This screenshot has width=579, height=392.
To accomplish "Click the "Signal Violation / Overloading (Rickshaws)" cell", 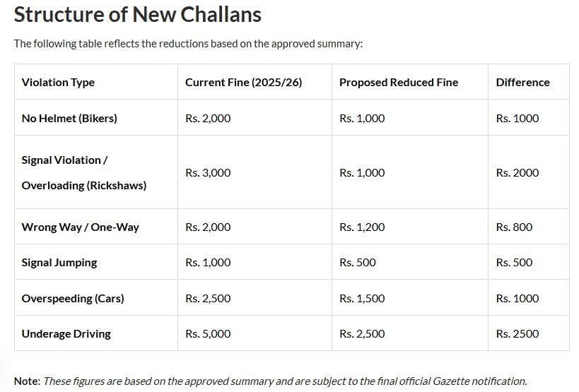I will tap(83, 173).
